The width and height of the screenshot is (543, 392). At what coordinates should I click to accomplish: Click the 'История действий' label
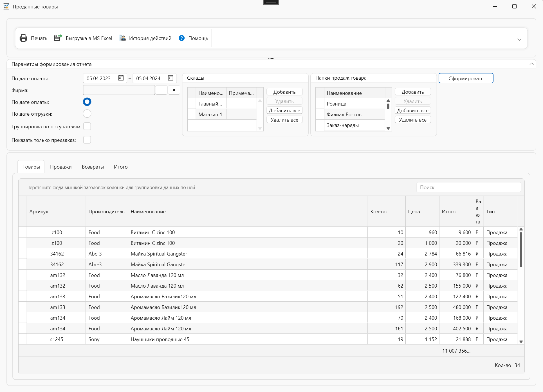click(150, 38)
